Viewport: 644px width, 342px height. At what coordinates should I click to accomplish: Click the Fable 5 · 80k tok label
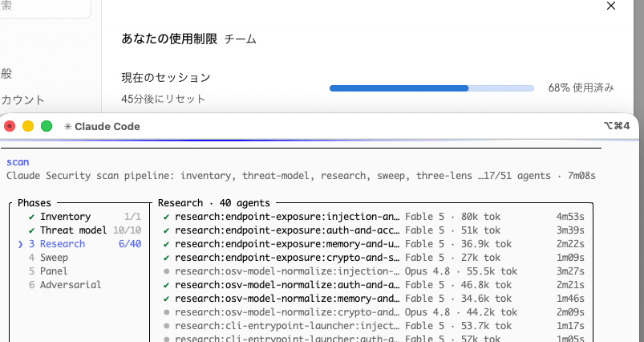[x=452, y=217]
